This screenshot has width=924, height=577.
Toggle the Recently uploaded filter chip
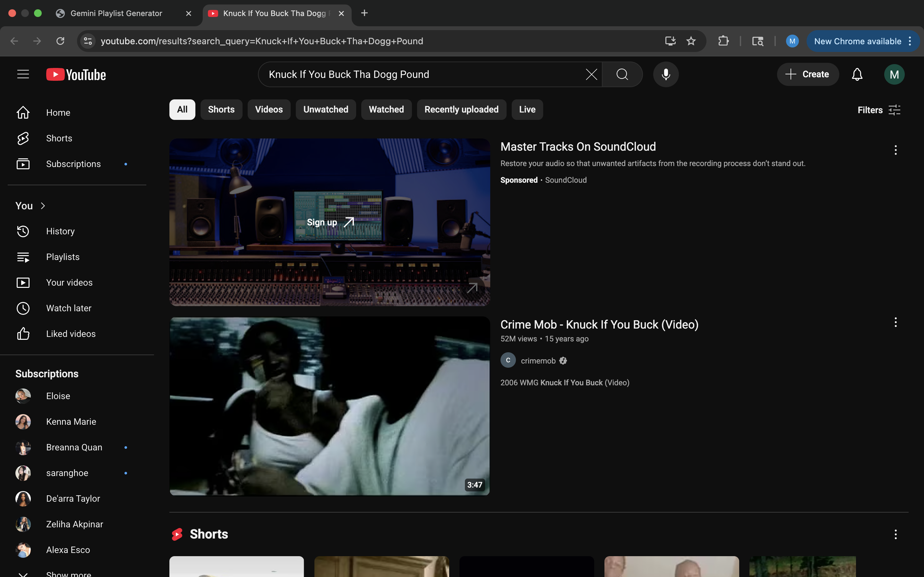461,110
